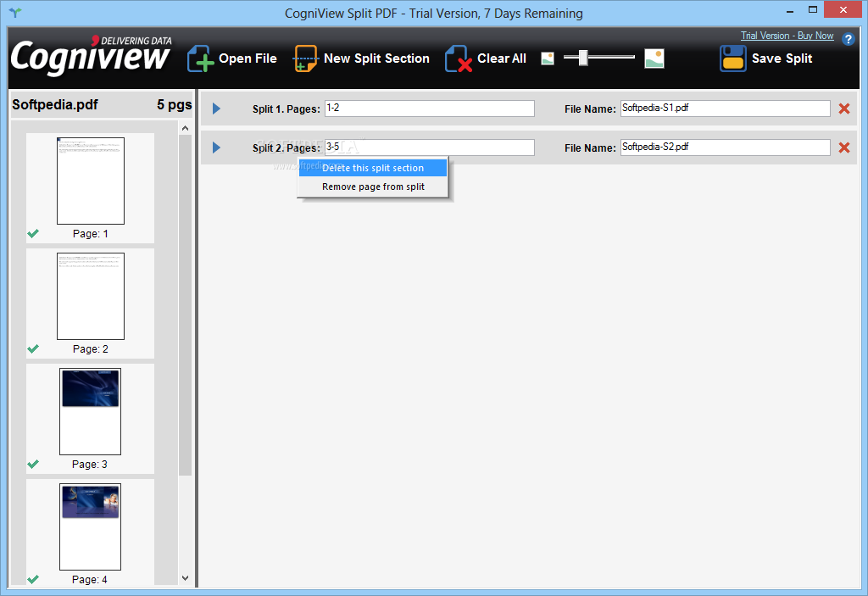Expand the Split 1 section arrow
Viewport: 868px width, 596px height.
point(216,109)
